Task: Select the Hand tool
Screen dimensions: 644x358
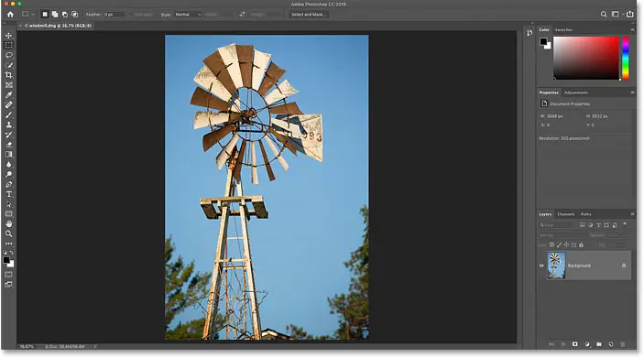Action: 8,223
